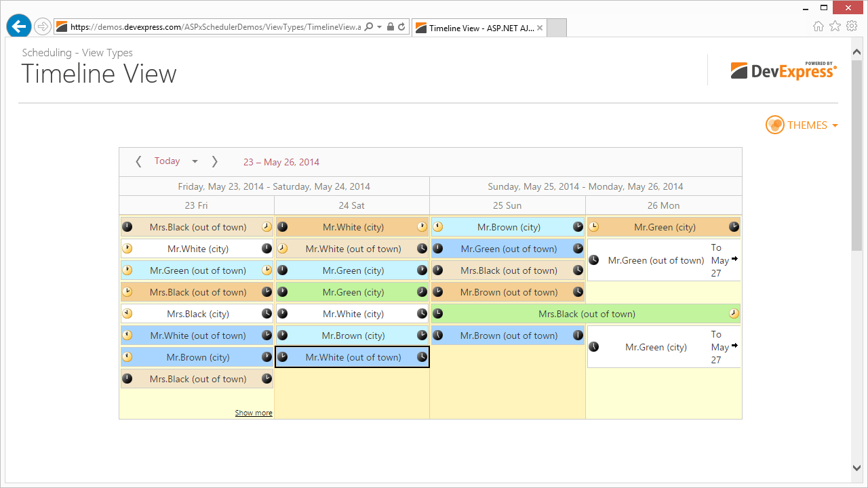868x488 pixels.
Task: Click inside the browser address bar URL
Action: (216, 27)
